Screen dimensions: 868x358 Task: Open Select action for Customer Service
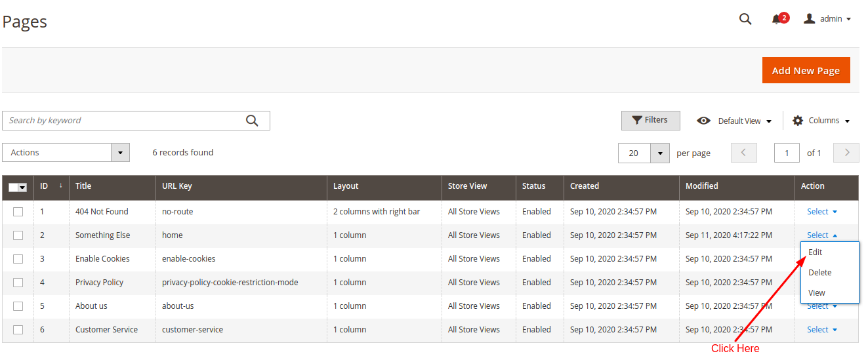coord(822,330)
